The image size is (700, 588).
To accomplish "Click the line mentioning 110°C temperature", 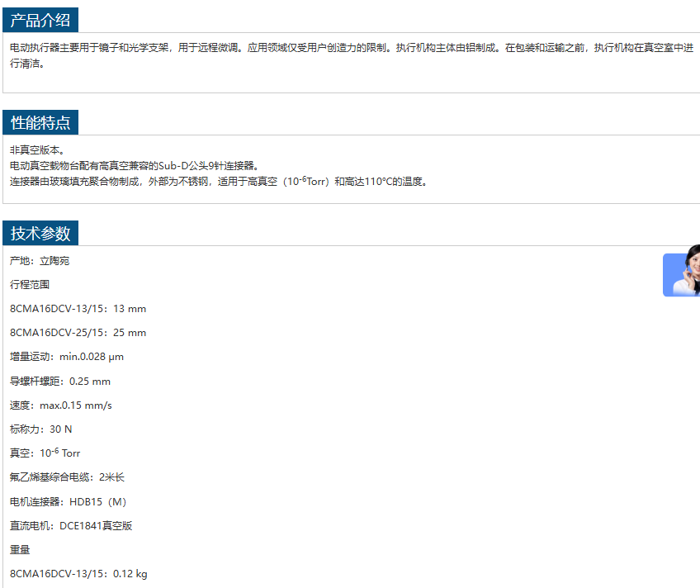I will click(x=219, y=182).
